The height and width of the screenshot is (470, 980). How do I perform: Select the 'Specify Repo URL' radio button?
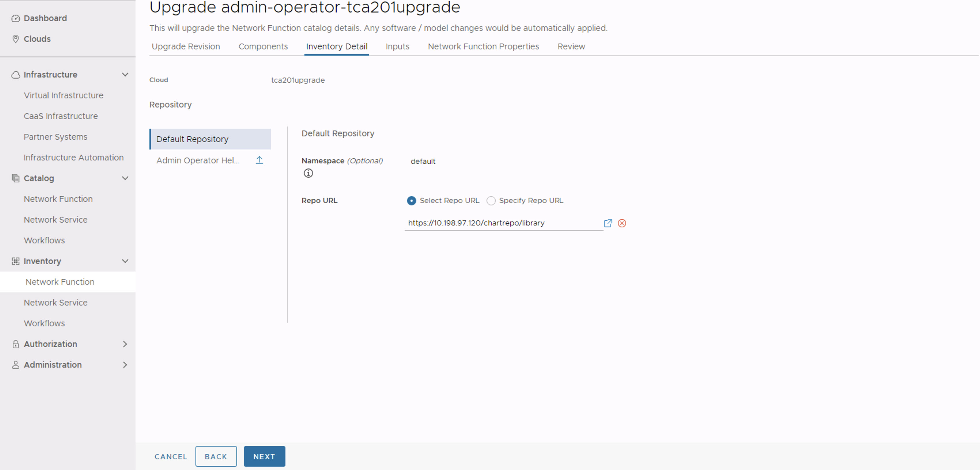coord(491,200)
